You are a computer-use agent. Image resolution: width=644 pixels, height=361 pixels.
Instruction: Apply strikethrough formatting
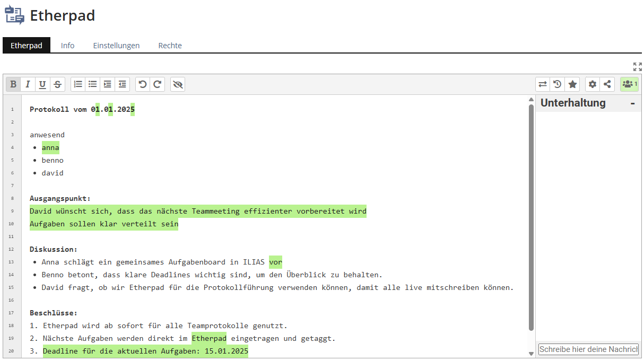(x=57, y=84)
